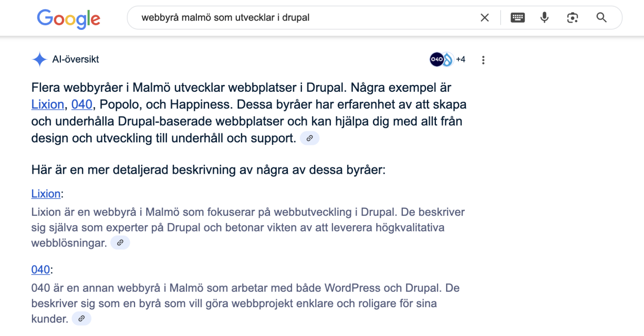Click the link icon below the Lixion description
The image size is (644, 336).
(x=120, y=242)
